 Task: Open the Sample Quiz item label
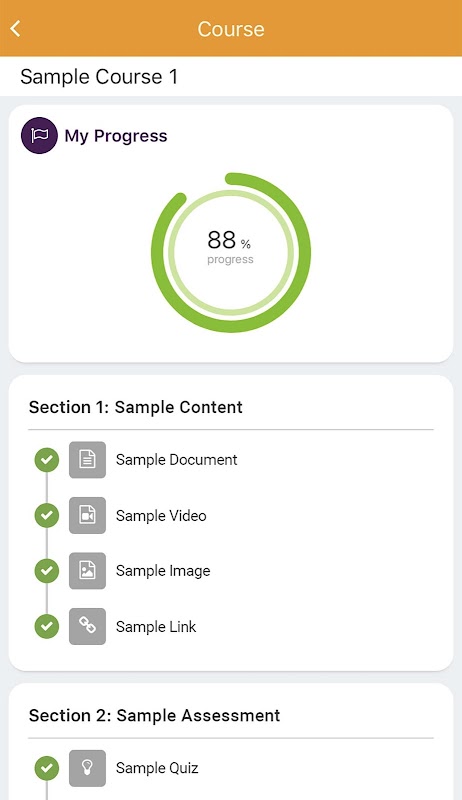pyautogui.click(x=157, y=768)
